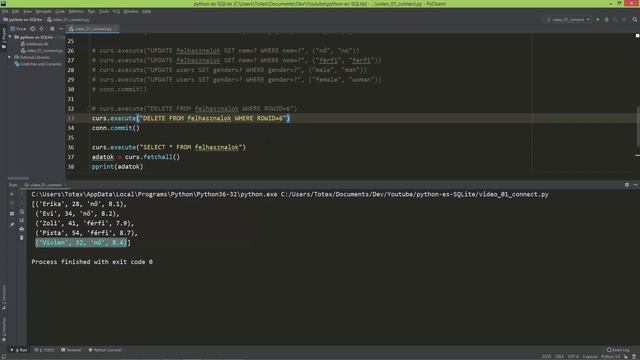Image resolution: width=640 pixels, height=360 pixels.
Task: Click the collapse-all icon in Project panel
Action: (x=41, y=29)
